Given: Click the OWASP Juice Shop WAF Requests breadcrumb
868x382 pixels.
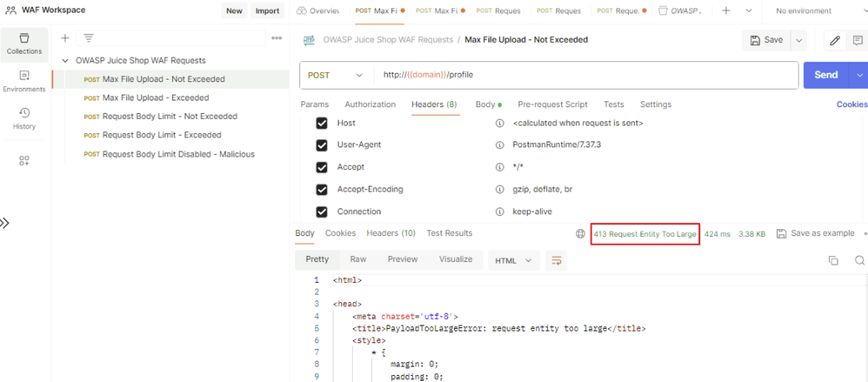Looking at the screenshot, I should click(388, 40).
